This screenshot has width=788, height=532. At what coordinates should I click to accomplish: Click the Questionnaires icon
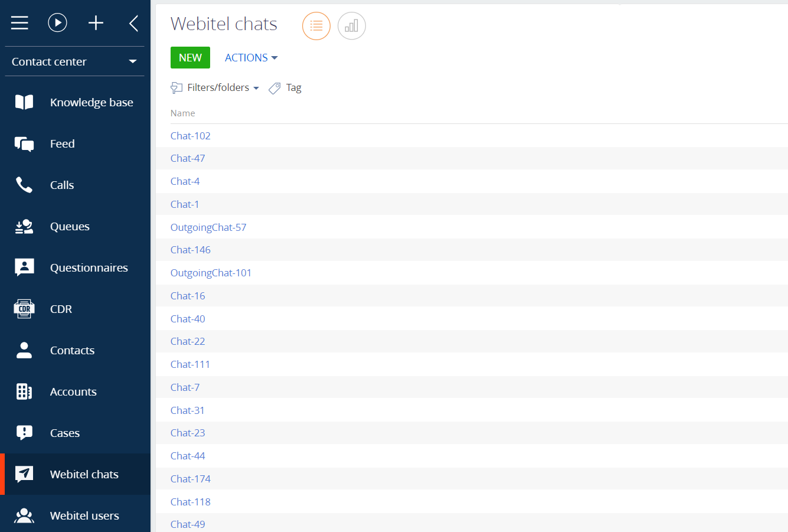24,267
